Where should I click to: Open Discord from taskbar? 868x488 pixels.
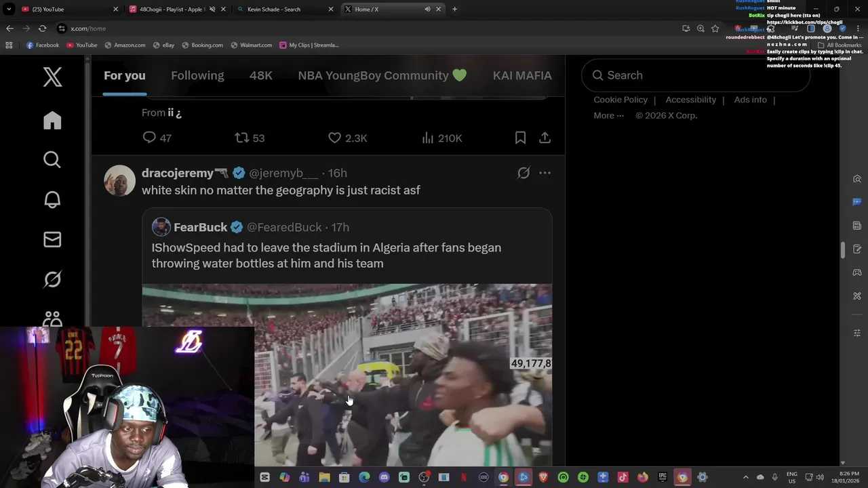coord(384,477)
